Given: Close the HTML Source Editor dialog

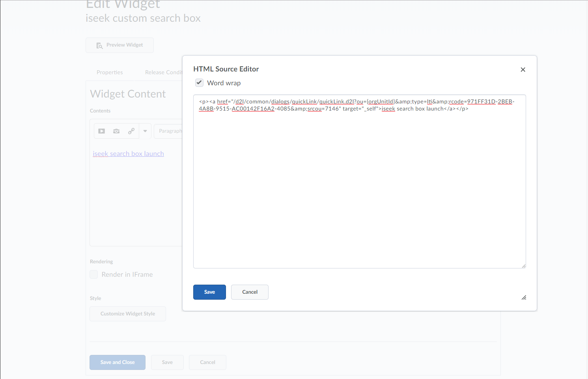Looking at the screenshot, I should pos(523,70).
